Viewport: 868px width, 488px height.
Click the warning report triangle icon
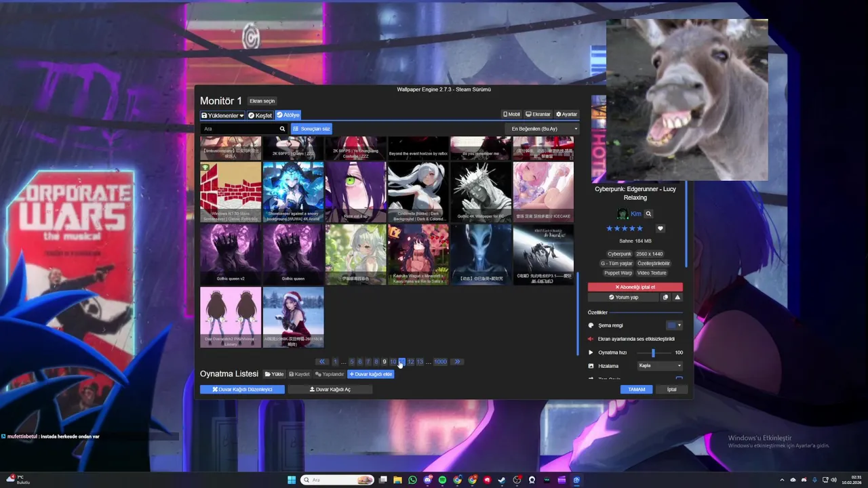[677, 297]
